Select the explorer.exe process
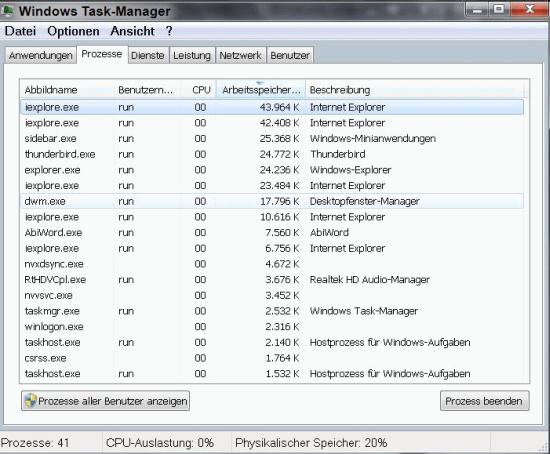This screenshot has width=550, height=454. click(272, 170)
